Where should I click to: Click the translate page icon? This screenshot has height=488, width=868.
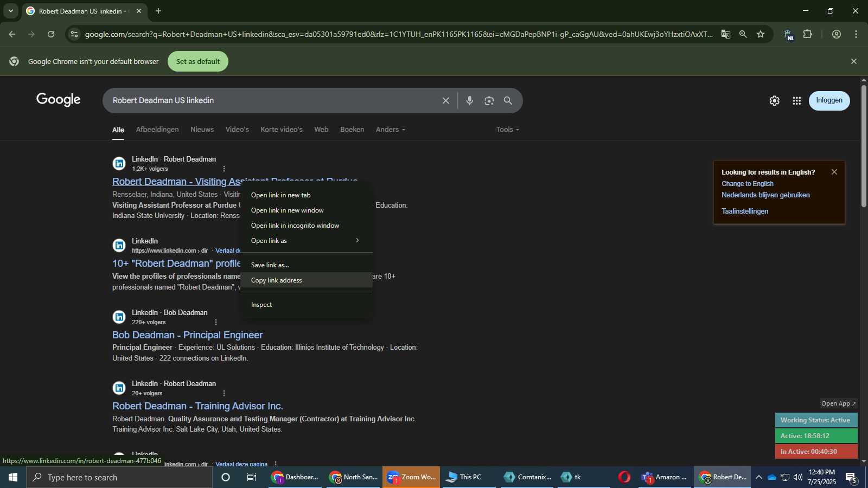(726, 34)
